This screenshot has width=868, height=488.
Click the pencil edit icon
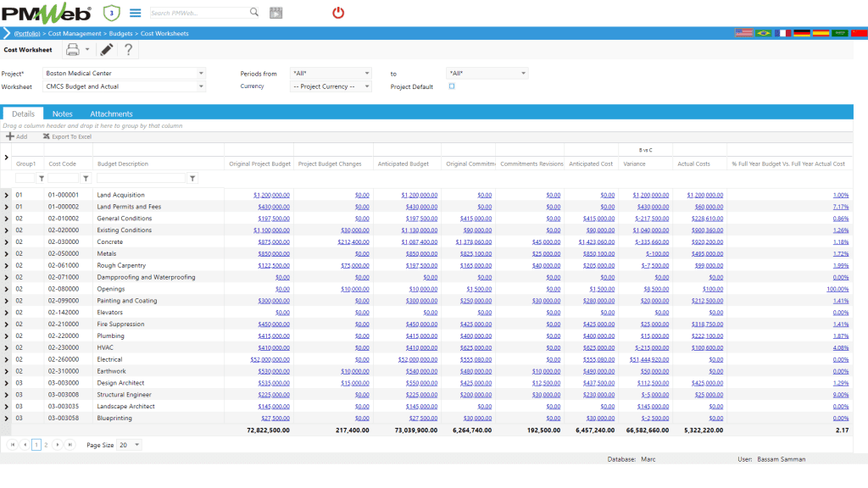point(107,50)
